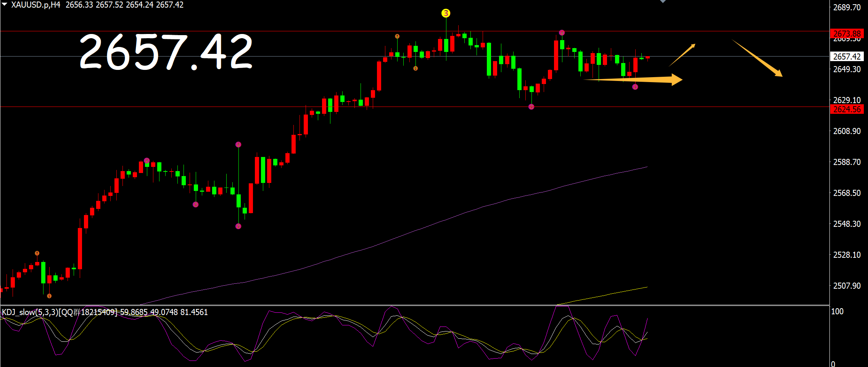This screenshot has height=367, width=868.
Task: Click the 2568.50 price scale label
Action: (x=847, y=193)
